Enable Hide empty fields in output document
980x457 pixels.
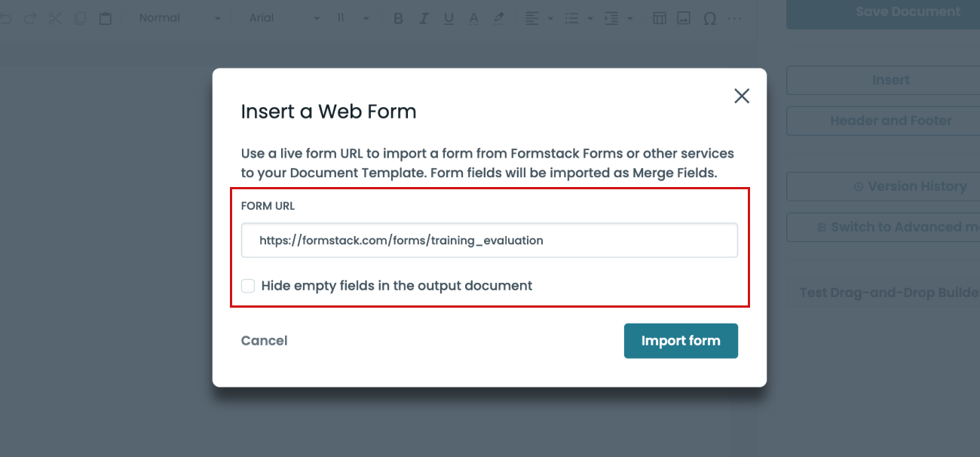tap(248, 286)
